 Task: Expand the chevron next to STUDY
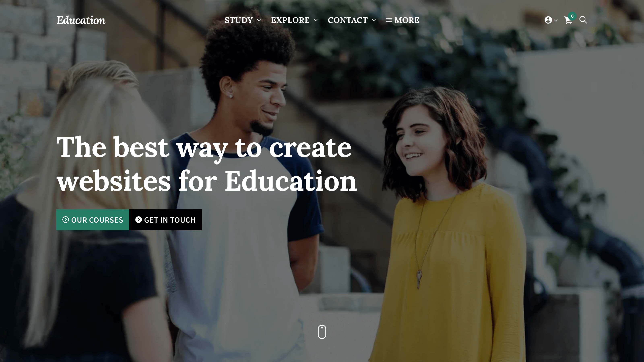tap(259, 20)
